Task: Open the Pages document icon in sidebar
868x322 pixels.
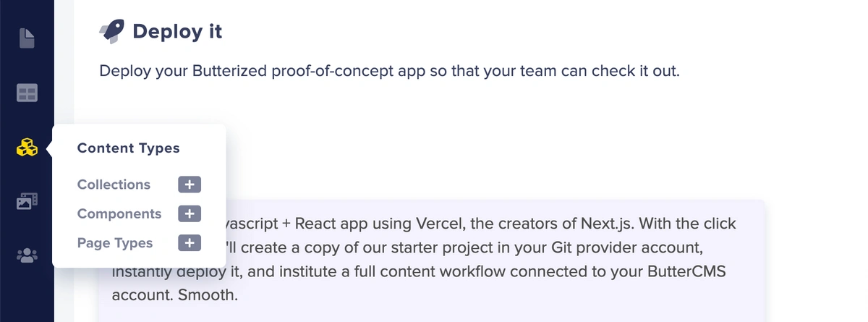Action: [x=27, y=38]
